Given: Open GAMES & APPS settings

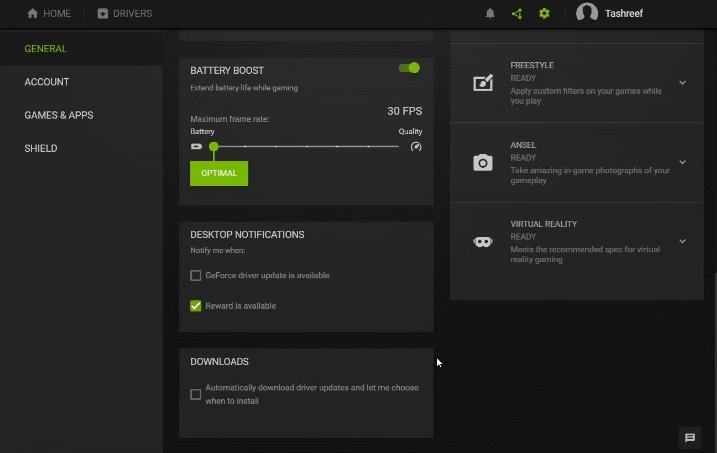Looking at the screenshot, I should [59, 115].
